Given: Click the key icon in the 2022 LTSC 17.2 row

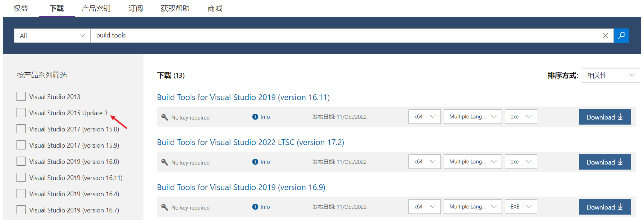Looking at the screenshot, I should (165, 162).
